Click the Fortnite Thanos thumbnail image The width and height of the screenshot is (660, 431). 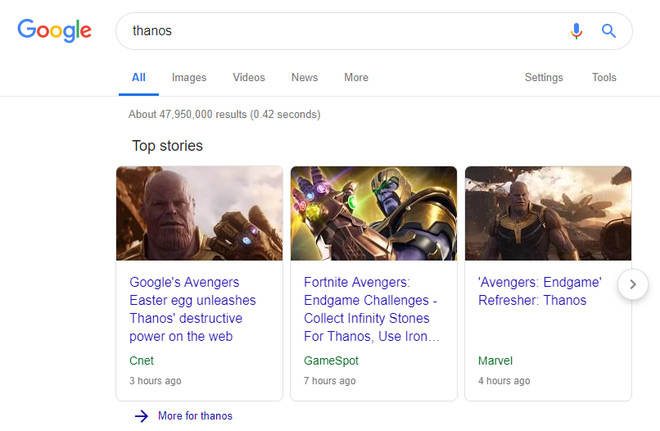(374, 213)
